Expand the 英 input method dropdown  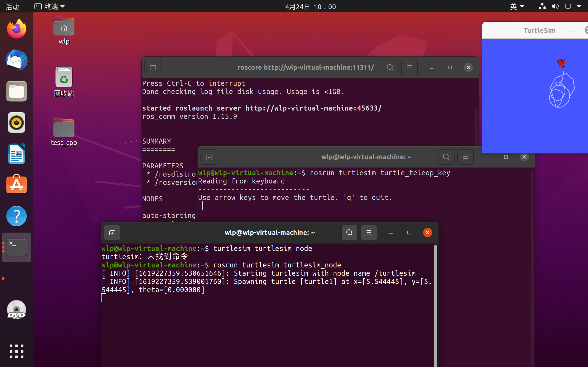point(517,7)
